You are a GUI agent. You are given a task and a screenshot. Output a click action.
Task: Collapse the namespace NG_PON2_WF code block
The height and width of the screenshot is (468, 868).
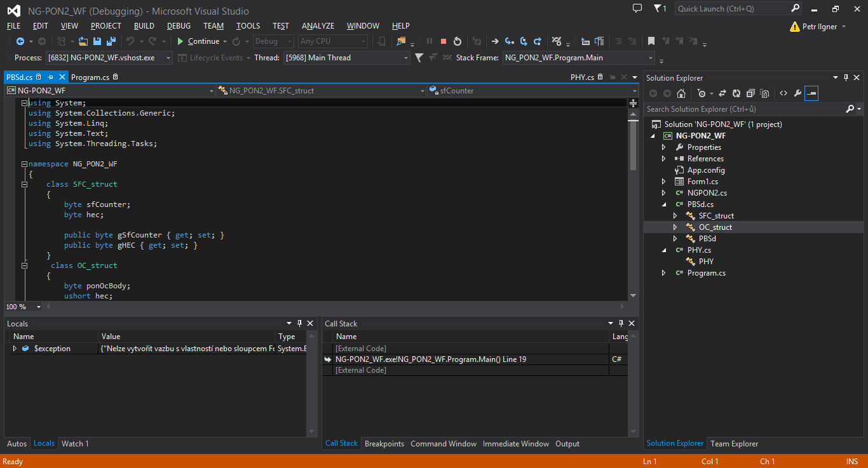(25, 164)
